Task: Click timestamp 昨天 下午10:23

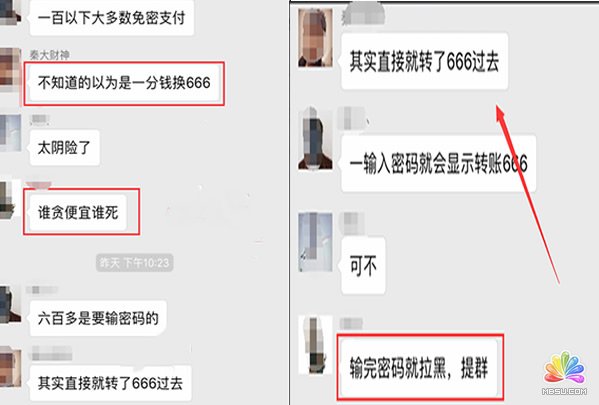Action: coord(134,263)
